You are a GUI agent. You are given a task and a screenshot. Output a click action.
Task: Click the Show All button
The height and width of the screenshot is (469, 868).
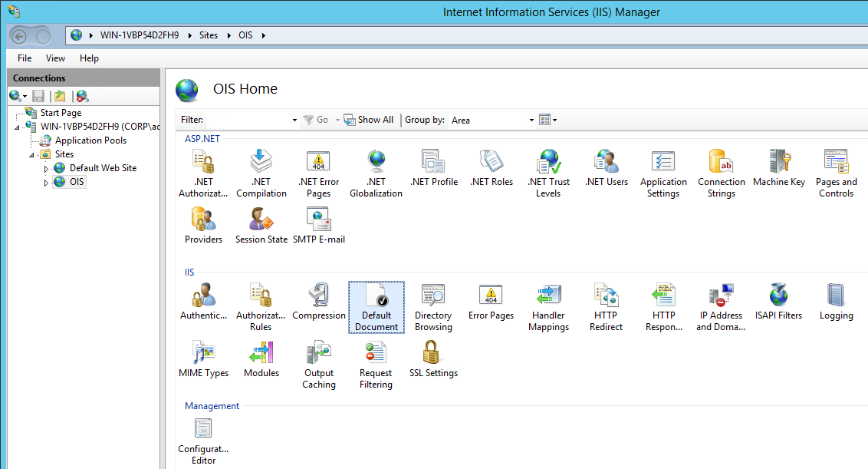(369, 120)
